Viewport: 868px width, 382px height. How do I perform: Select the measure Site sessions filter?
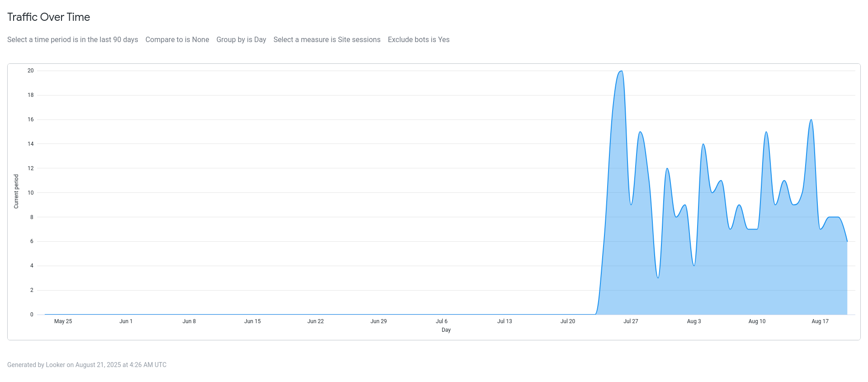[x=327, y=40]
